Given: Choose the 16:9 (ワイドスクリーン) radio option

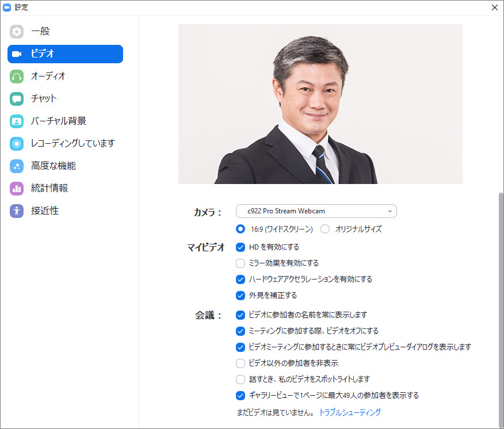Looking at the screenshot, I should coord(240,229).
